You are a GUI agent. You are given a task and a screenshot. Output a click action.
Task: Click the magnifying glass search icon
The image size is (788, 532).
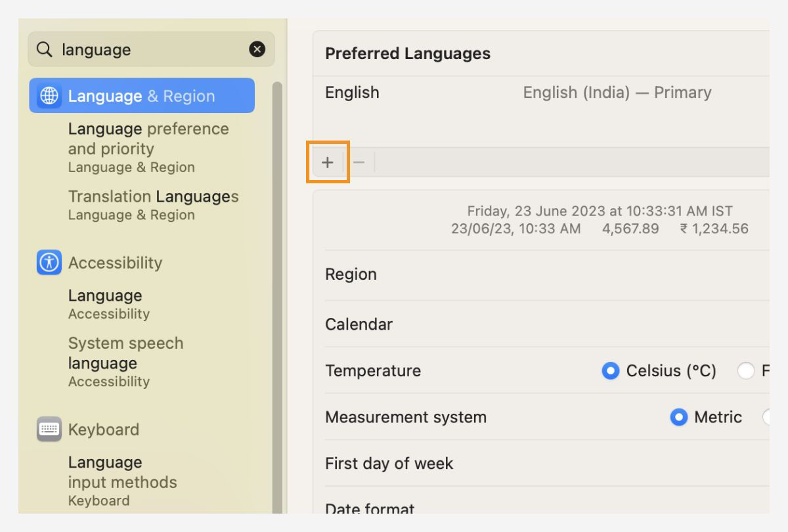pos(43,49)
